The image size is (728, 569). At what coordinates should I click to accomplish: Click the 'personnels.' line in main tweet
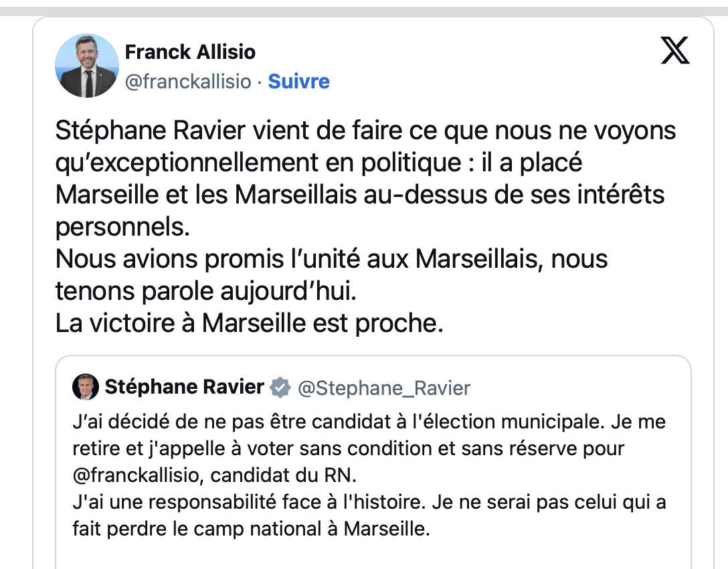click(x=122, y=226)
